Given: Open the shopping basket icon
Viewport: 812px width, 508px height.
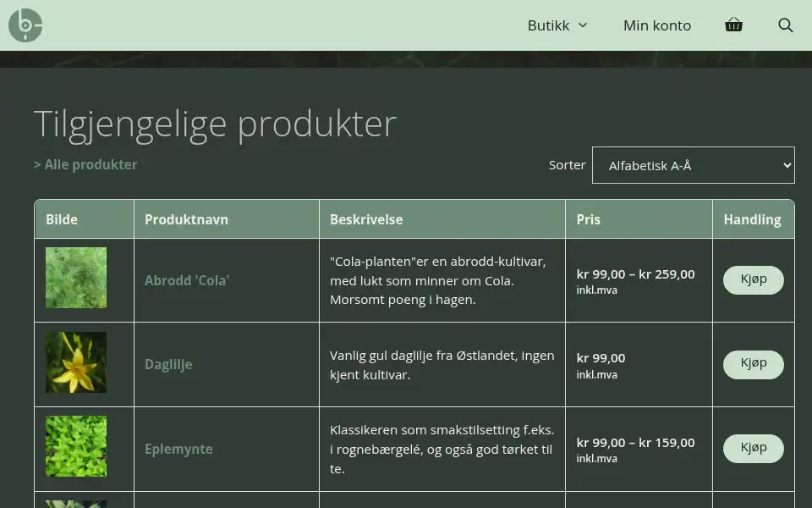Looking at the screenshot, I should point(733,25).
